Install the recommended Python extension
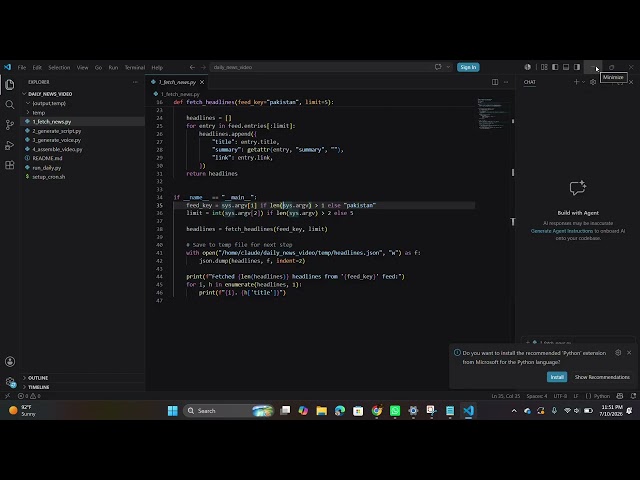Image resolution: width=640 pixels, height=480 pixels. (x=557, y=377)
